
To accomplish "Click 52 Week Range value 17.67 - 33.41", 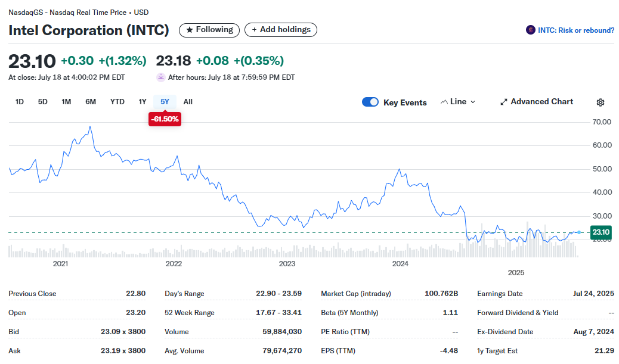I will [278, 312].
